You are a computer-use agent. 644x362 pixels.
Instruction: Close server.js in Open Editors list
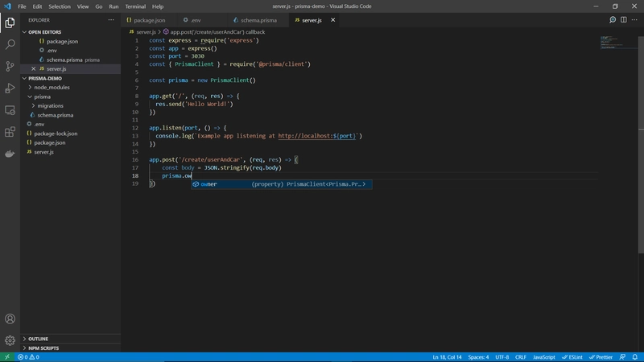click(33, 69)
